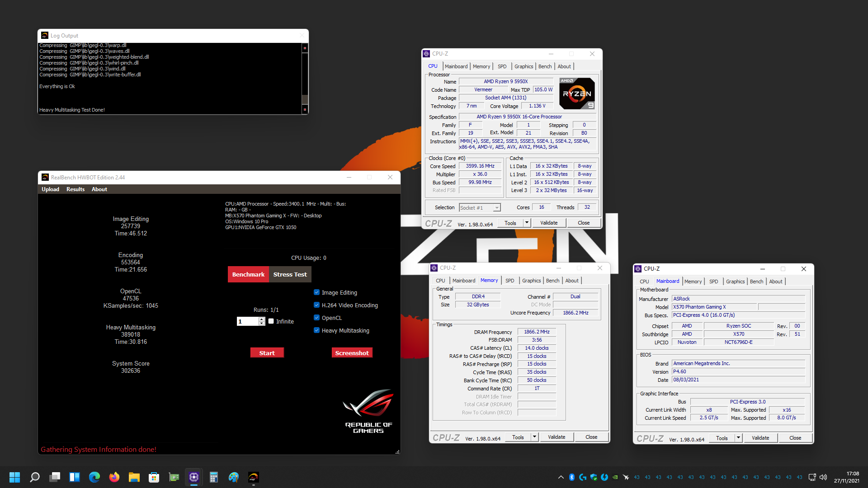
Task: Switch to RealBench via its taskbar icon
Action: pos(254,477)
